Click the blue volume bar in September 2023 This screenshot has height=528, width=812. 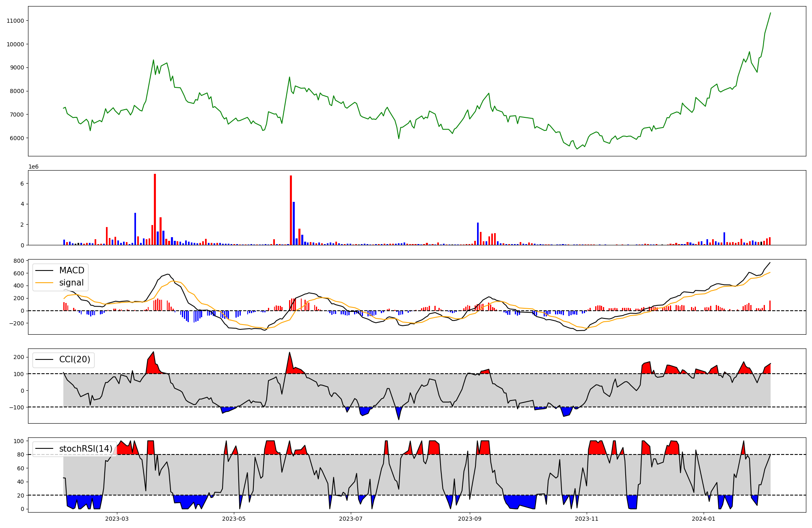point(478,234)
